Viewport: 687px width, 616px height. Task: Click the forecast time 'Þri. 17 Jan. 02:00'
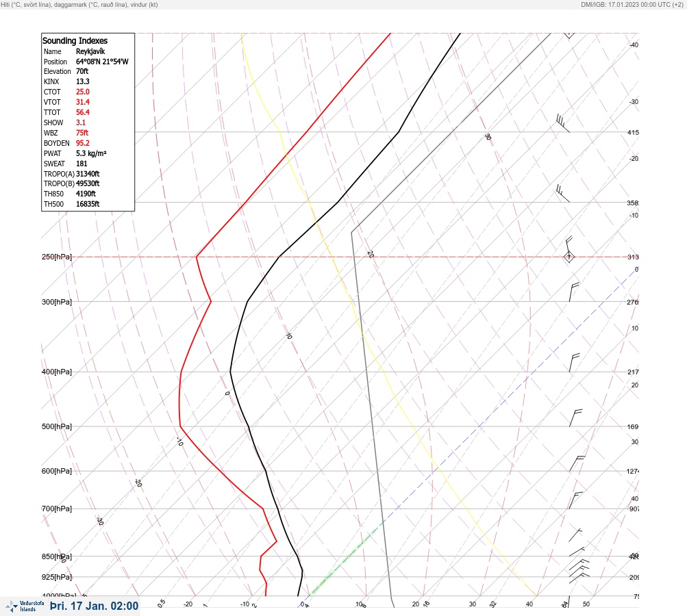(95, 606)
